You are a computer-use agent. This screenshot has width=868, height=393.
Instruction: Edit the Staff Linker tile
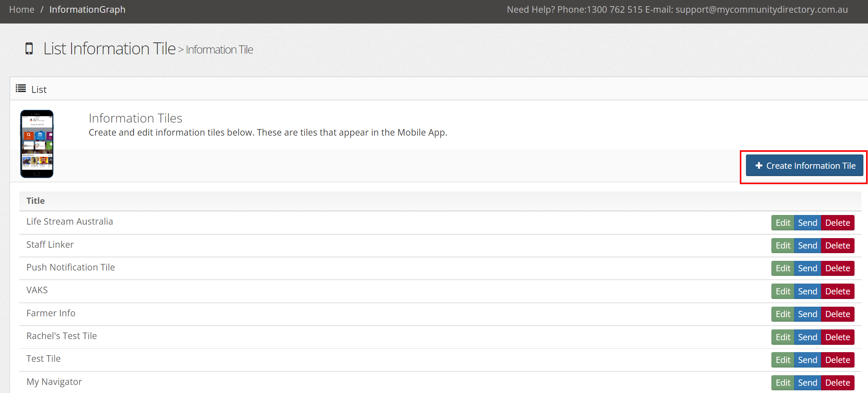pyautogui.click(x=783, y=245)
